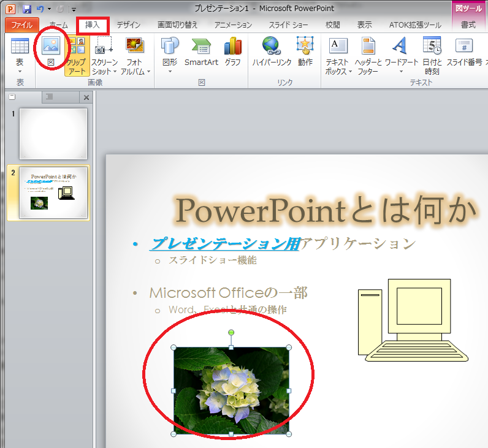Click the green rotation handle above picture
This screenshot has height=448, width=488.
[x=231, y=333]
